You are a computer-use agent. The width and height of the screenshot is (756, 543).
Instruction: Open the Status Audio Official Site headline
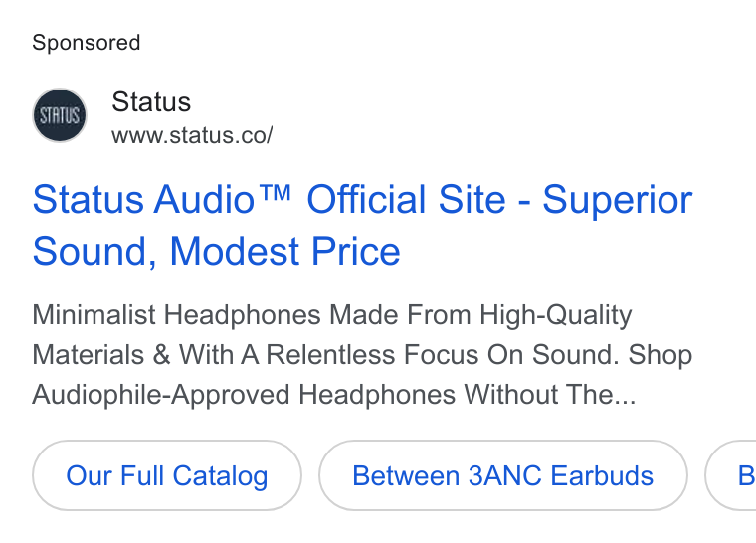362,225
